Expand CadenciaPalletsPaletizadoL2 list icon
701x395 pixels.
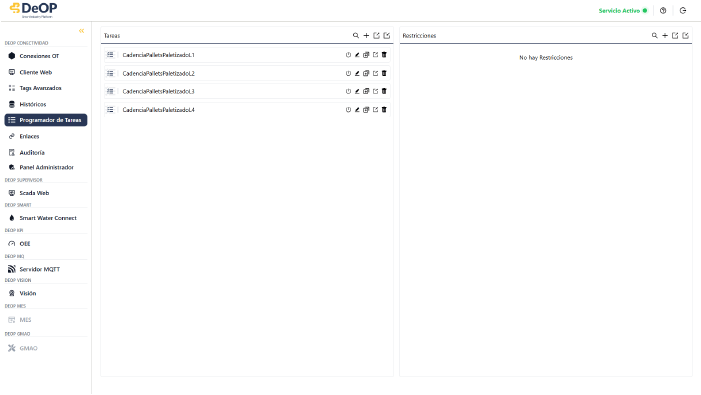(110, 73)
